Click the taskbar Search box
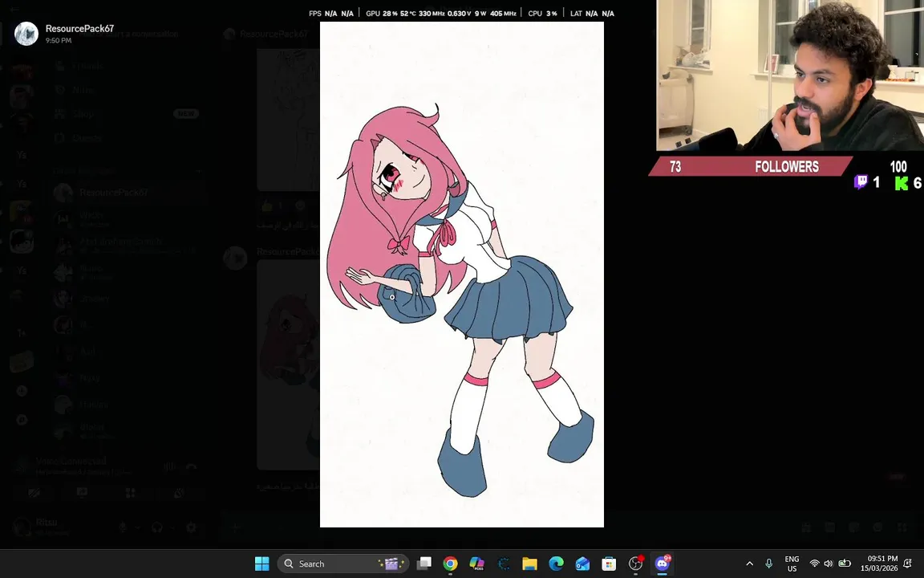 pyautogui.click(x=343, y=564)
